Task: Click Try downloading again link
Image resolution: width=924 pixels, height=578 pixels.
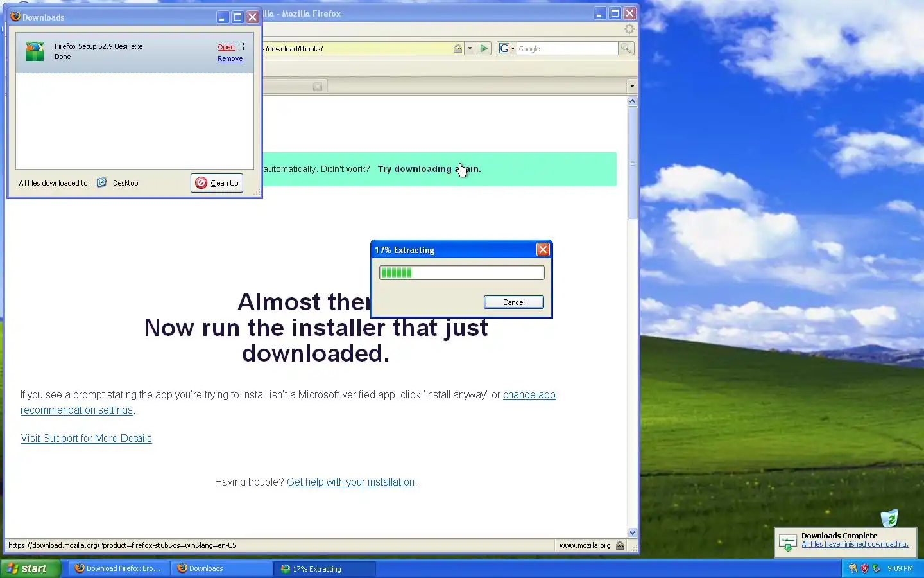Action: pos(429,169)
